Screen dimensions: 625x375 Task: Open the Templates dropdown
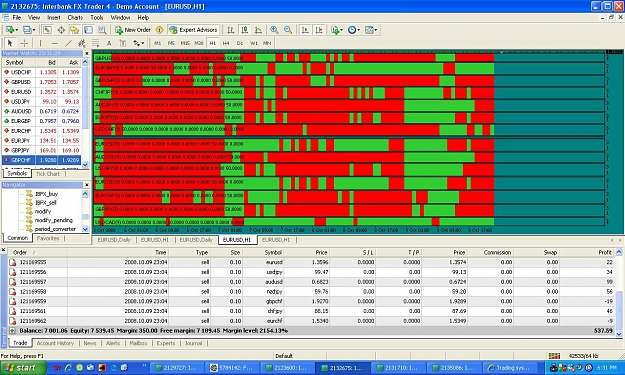point(371,30)
